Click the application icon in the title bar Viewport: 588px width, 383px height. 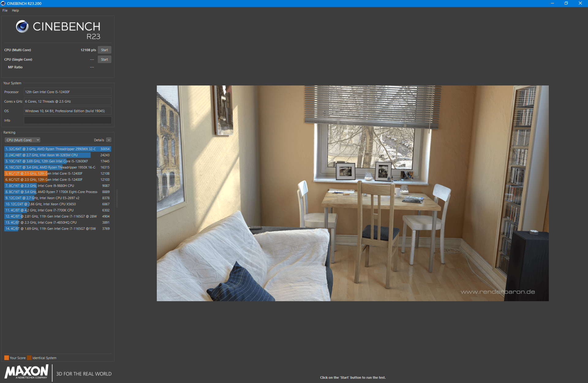click(x=3, y=3)
